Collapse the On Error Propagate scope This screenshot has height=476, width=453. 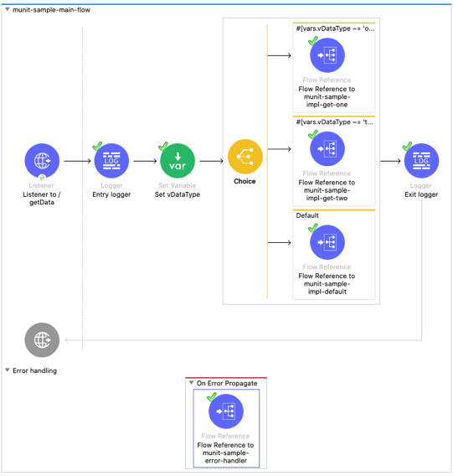click(x=191, y=382)
